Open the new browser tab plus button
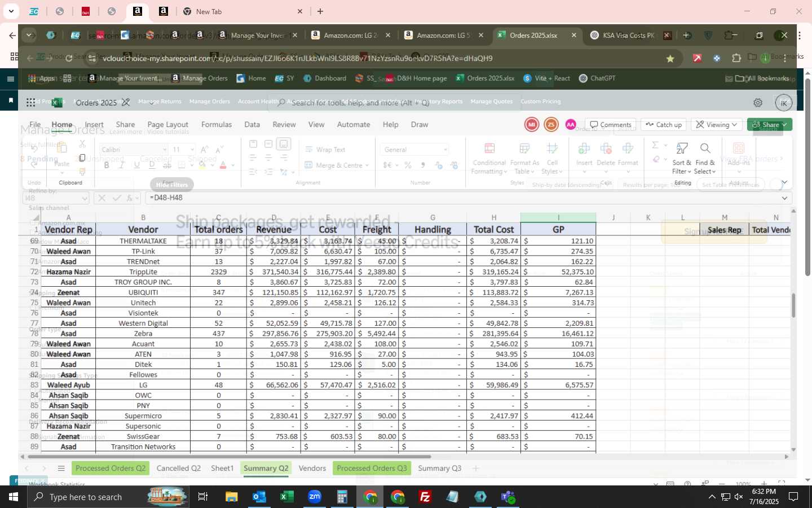The image size is (812, 508). [320, 11]
